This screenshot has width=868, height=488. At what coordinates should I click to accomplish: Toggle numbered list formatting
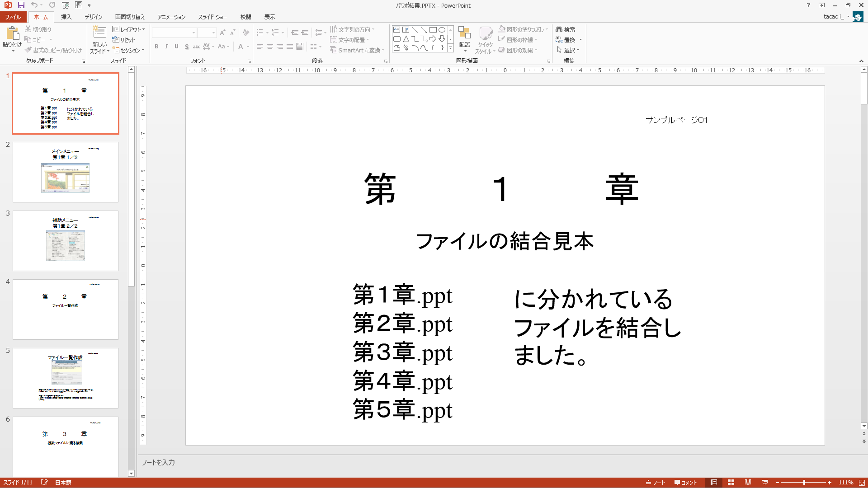(x=276, y=32)
